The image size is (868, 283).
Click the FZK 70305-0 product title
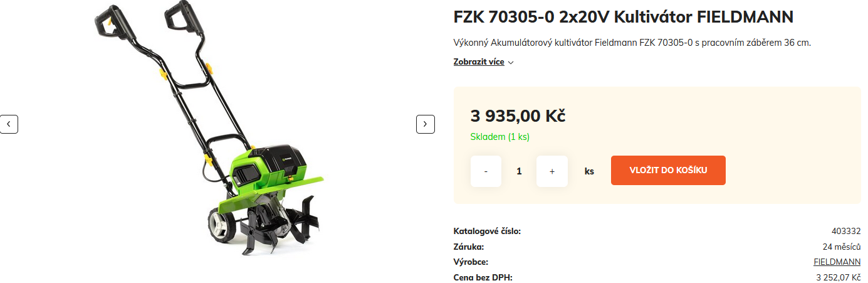[x=624, y=16]
